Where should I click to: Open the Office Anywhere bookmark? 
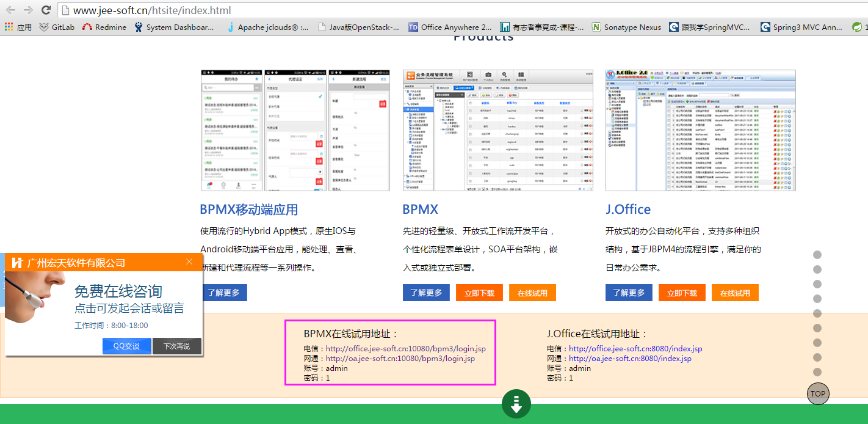[x=450, y=27]
